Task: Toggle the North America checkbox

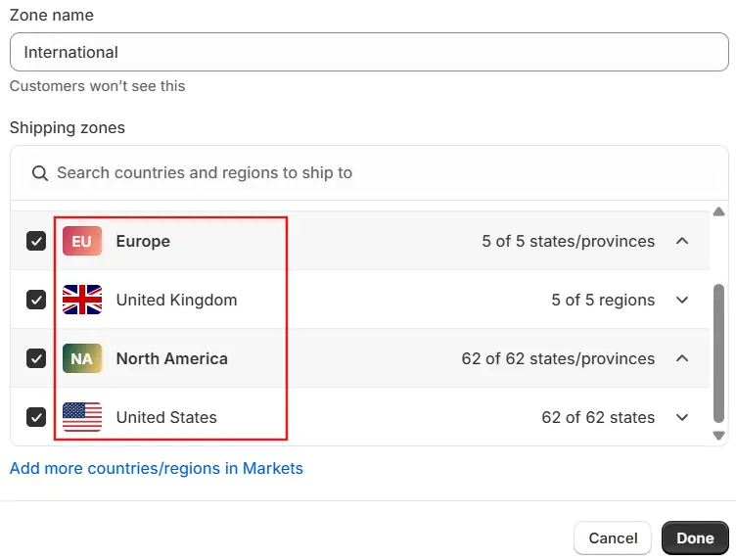Action: coord(36,358)
